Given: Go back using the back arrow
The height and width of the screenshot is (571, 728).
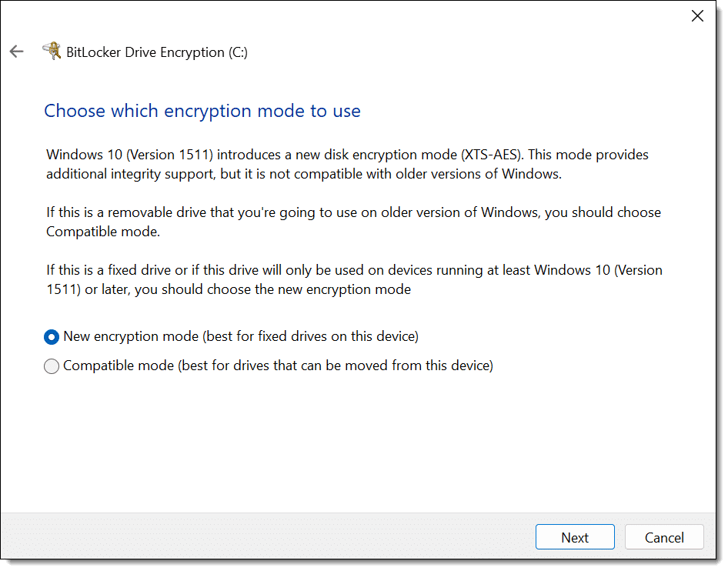Looking at the screenshot, I should tap(16, 52).
